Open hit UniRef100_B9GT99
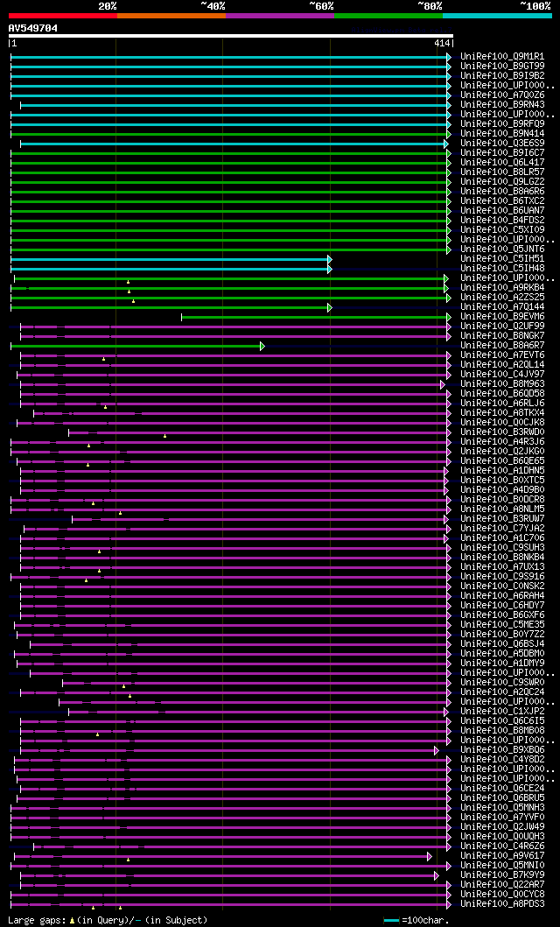The width and height of the screenshot is (560, 927). [503, 67]
